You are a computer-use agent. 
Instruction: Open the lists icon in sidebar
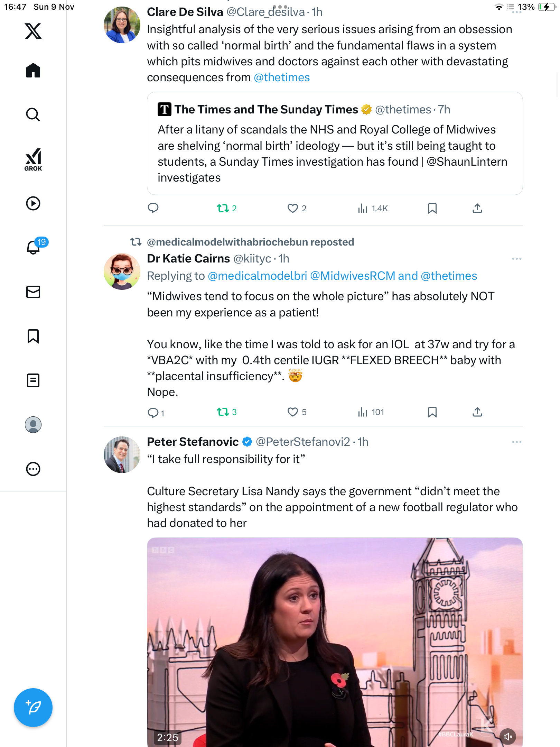[x=33, y=380]
